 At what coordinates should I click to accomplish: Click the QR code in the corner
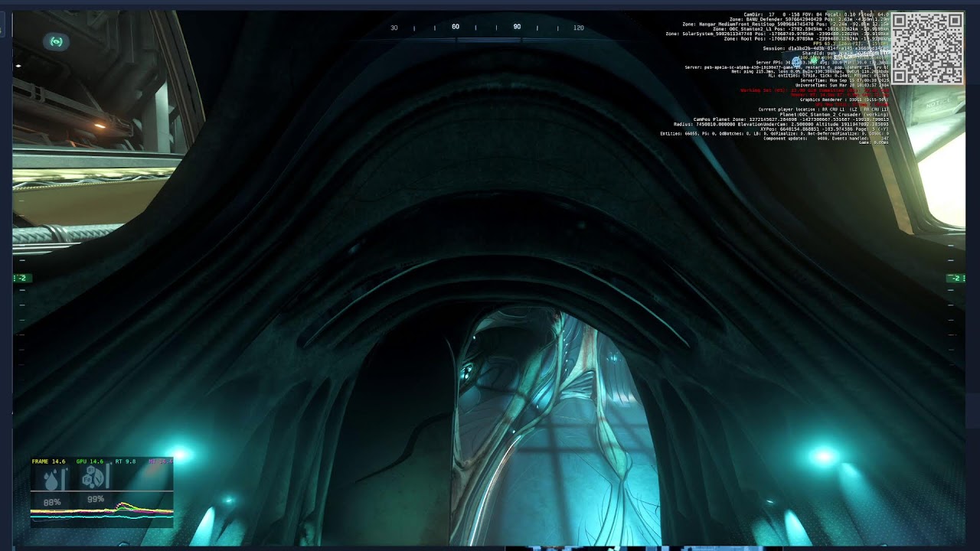pos(927,48)
